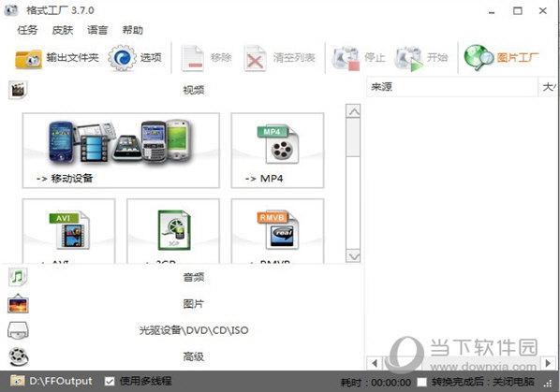Enable the 转换完成后：关闭电脑 shutdown checkbox
The height and width of the screenshot is (392, 560).
click(x=421, y=383)
